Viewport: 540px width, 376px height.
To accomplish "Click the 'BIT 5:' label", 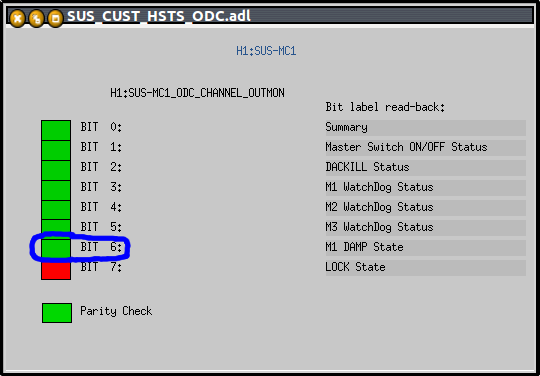I will 101,227.
